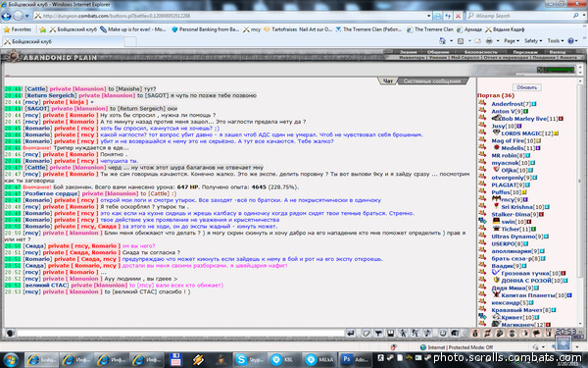The height and width of the screenshot is (368, 588).
Task: Click the search magnifier in Winamp Search box
Action: [x=575, y=16]
